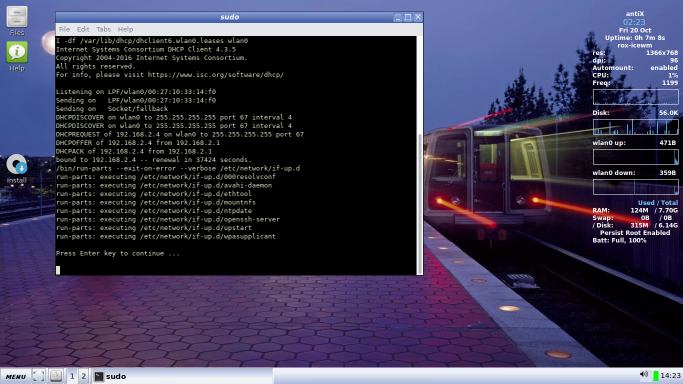Launch the Install desktop icon
This screenshot has height=384, width=683.
(17, 169)
